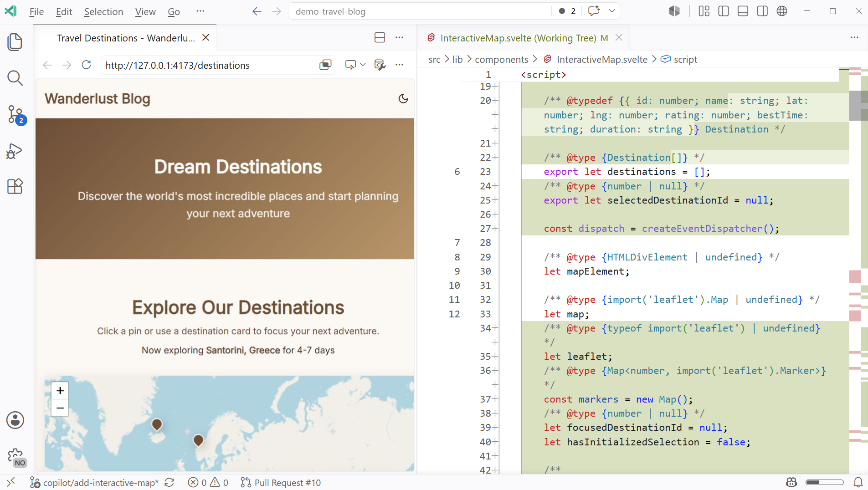Viewport: 868px width, 490px height.
Task: Open more actions for the preview tab group
Action: 400,37
